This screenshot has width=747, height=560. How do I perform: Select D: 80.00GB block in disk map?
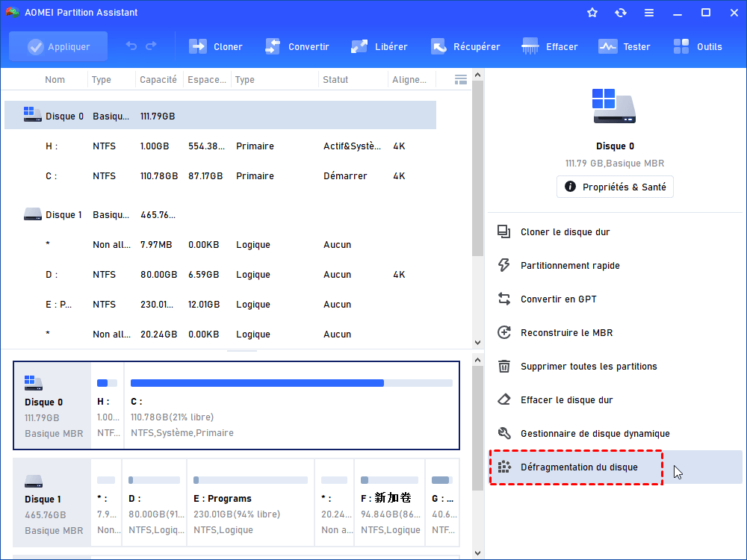pos(155,503)
